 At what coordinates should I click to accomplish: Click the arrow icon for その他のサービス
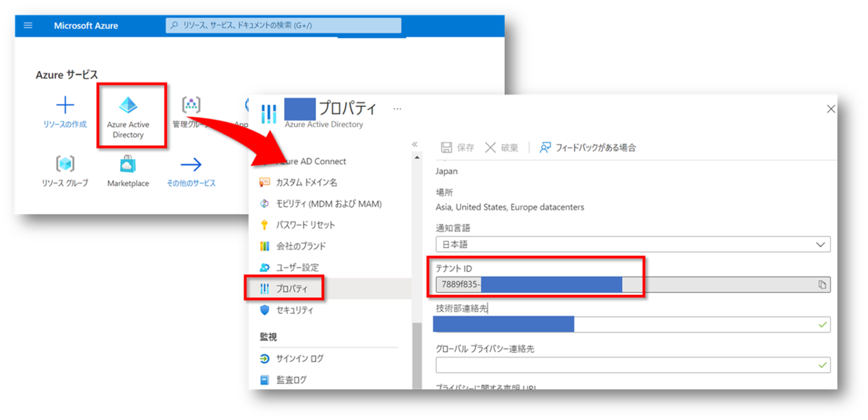pyautogui.click(x=191, y=164)
